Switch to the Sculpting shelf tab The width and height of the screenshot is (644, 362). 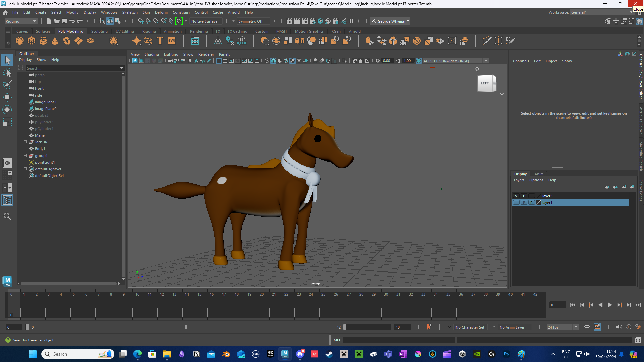pyautogui.click(x=99, y=31)
